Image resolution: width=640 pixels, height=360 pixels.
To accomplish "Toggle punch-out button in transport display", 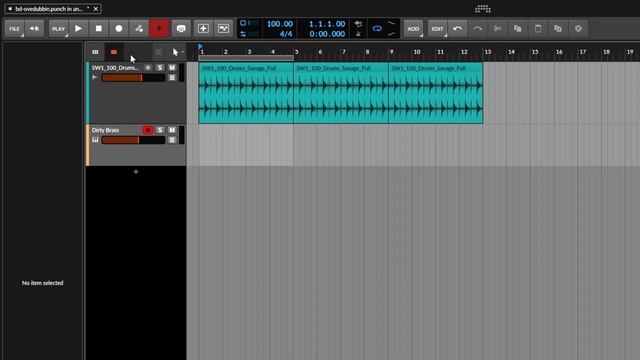I will (391, 34).
